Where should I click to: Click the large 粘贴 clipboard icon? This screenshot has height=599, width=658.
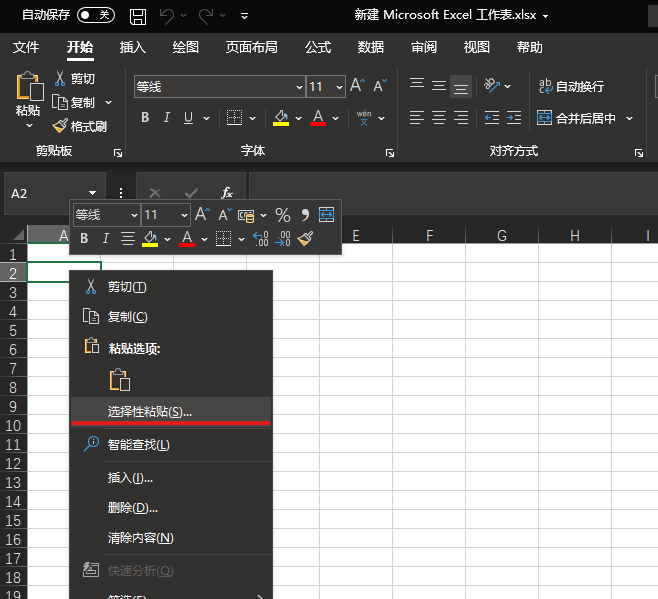click(29, 86)
